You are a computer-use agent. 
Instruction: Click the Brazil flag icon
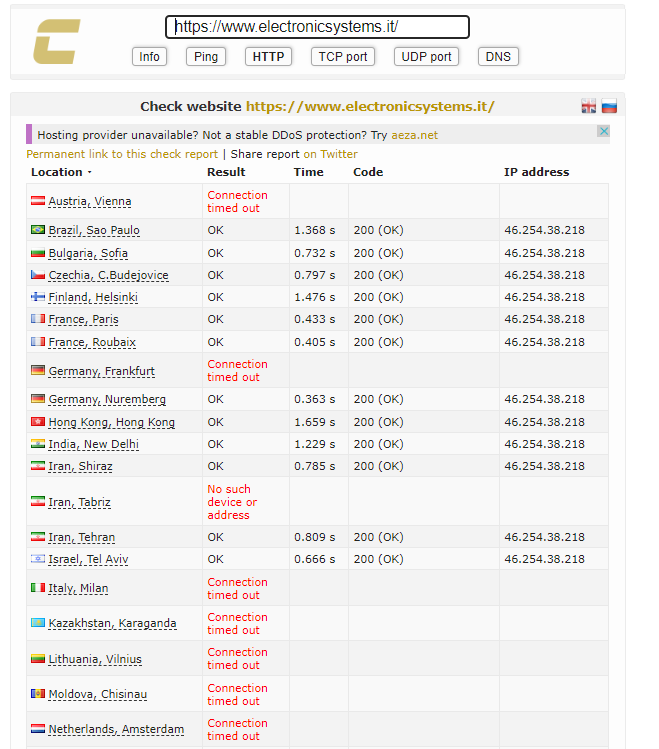click(38, 230)
